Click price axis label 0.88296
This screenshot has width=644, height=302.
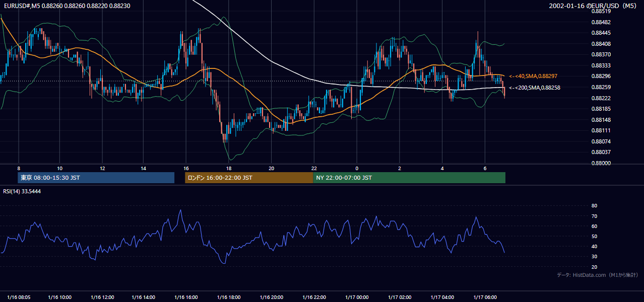[601, 77]
